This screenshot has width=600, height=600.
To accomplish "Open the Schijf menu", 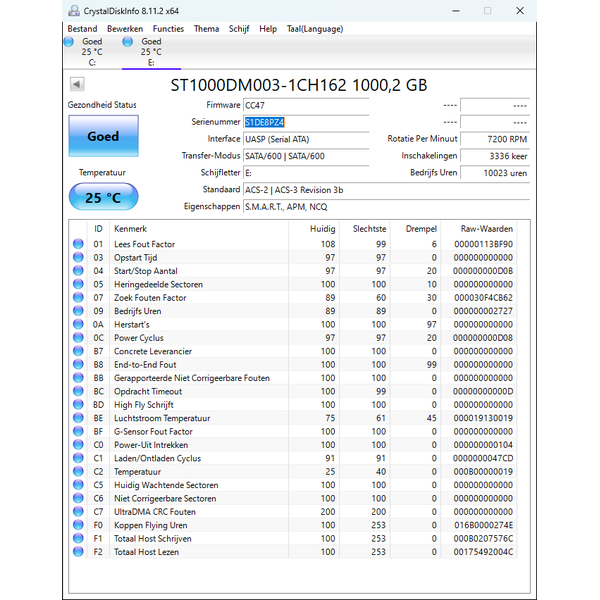I will [239, 29].
